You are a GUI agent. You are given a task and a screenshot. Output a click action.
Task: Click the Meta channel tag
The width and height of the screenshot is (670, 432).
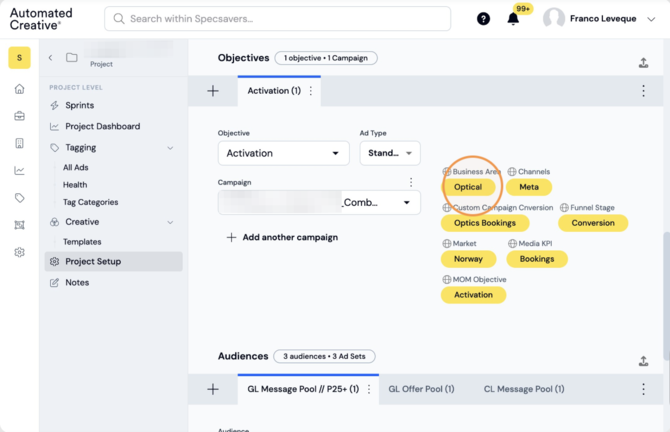click(x=529, y=187)
